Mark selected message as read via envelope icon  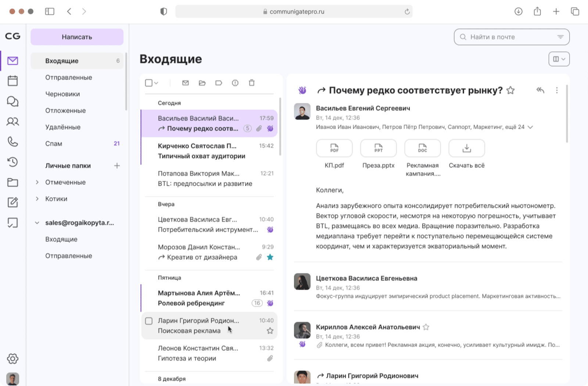pos(185,83)
